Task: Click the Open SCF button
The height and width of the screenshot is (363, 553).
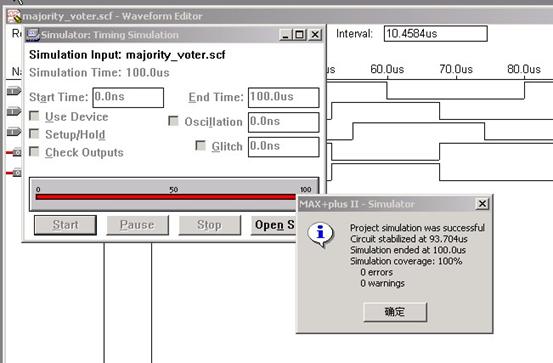Action: pos(274,225)
